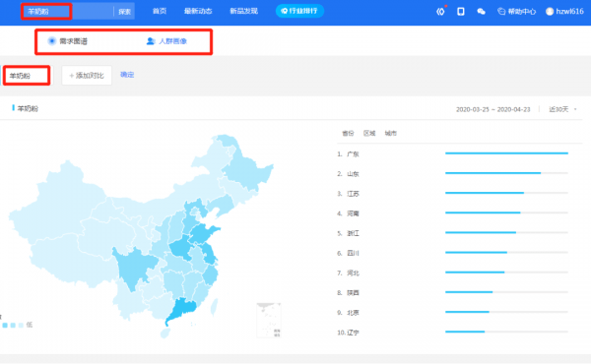The image size is (591, 364).
Task: Go to 首页 in top navigation
Action: tap(160, 11)
